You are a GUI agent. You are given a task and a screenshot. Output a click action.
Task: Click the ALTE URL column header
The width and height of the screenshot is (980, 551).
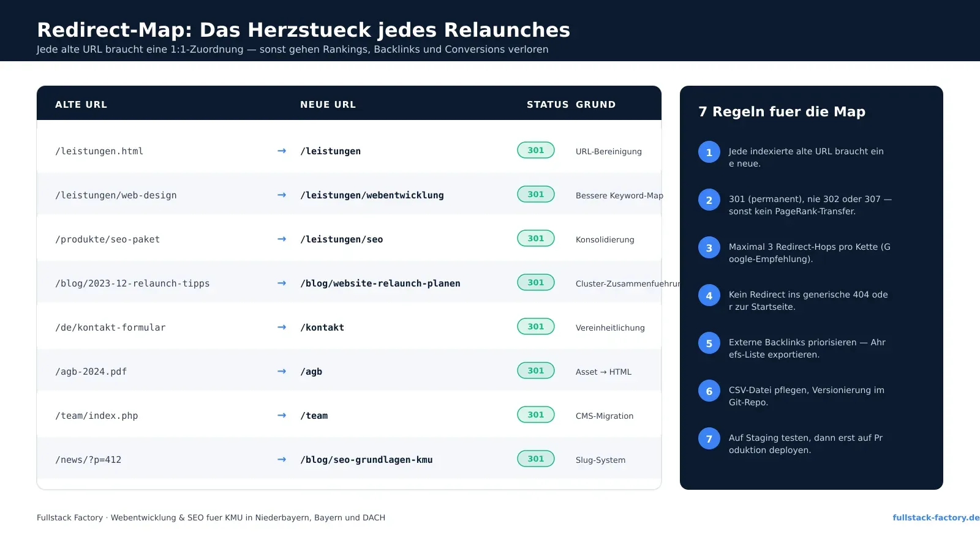(x=81, y=105)
